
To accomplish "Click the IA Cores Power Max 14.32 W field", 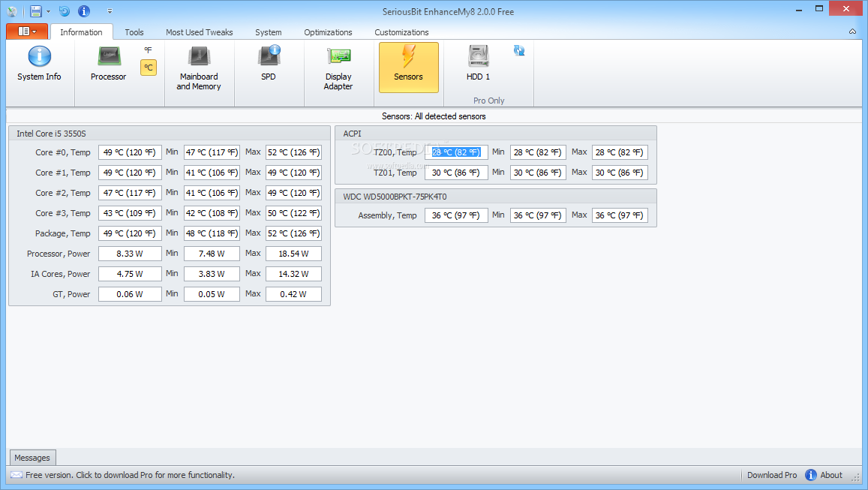I will 294,274.
